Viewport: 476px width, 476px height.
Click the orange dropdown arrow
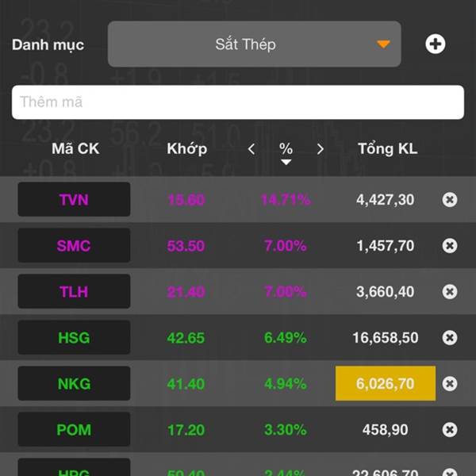(383, 44)
